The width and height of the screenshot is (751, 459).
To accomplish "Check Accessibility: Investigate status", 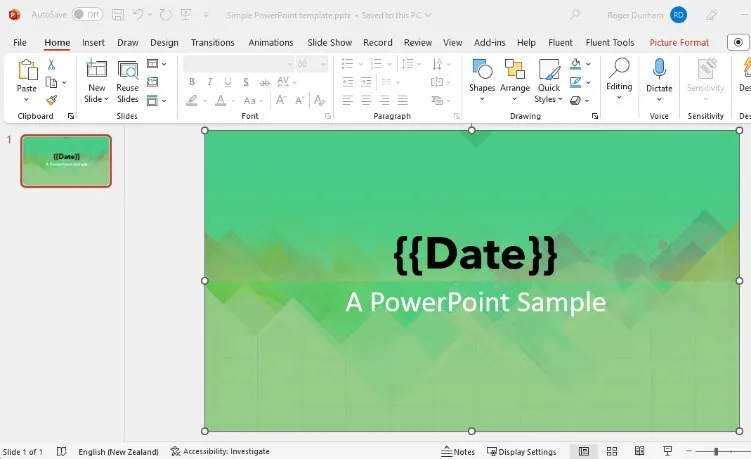I will 220,451.
